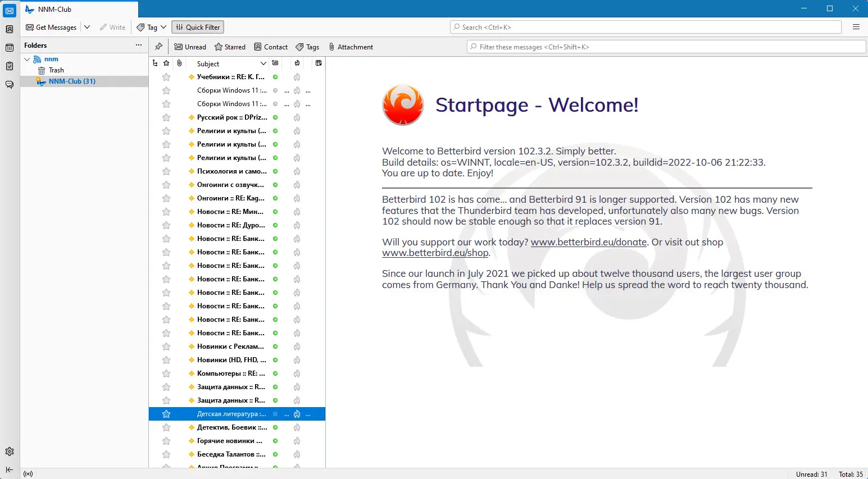This screenshot has height=479, width=868.
Task: Star the 'Учебники' message
Action: pos(166,77)
